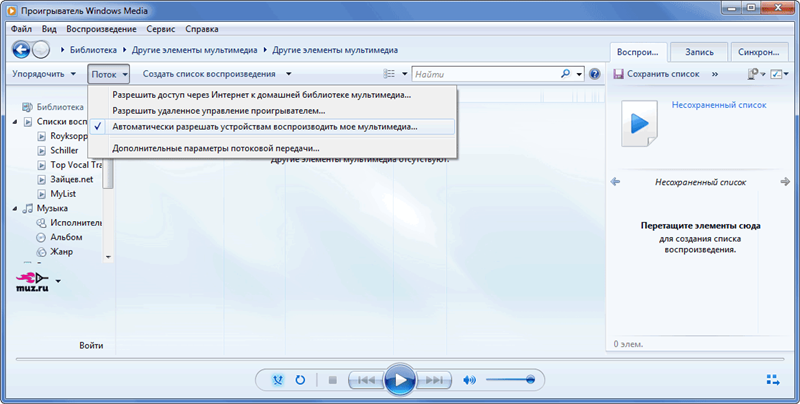This screenshot has height=404, width=800.
Task: Switch to Now Playing view icon
Action: (772, 380)
